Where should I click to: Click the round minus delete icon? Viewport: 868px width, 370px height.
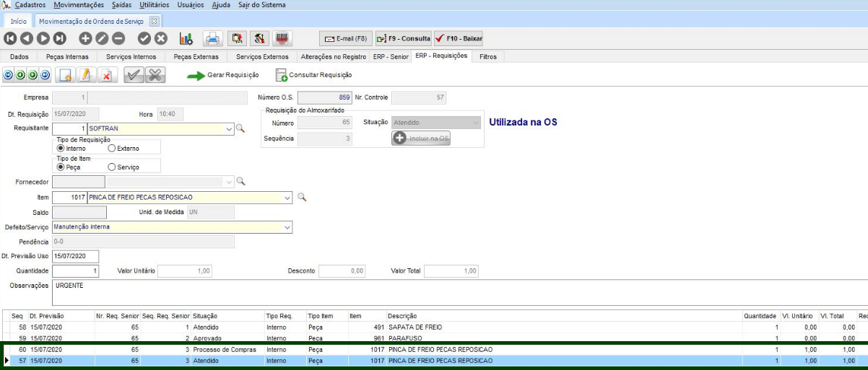click(118, 38)
